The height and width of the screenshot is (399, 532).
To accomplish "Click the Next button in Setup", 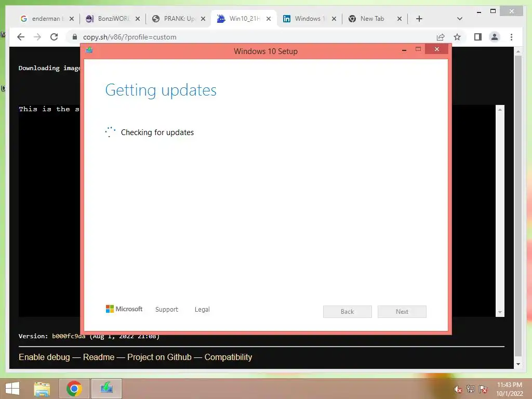I will coord(402,312).
